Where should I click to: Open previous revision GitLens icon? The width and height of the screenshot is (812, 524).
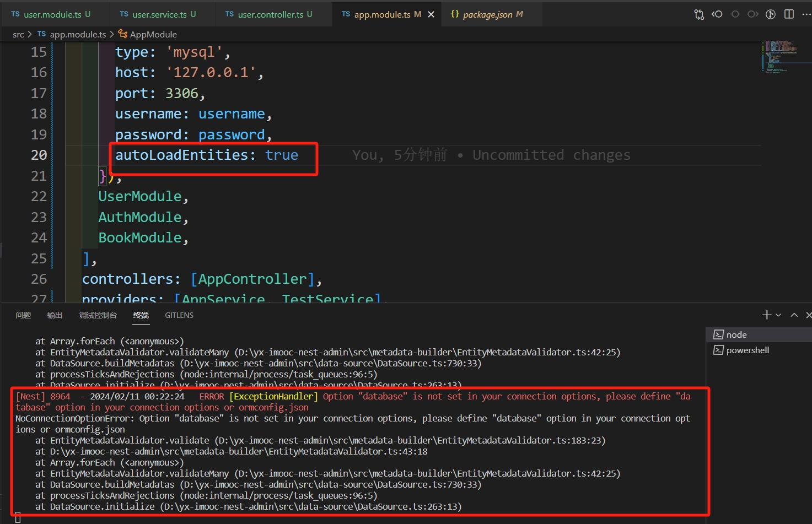(x=717, y=14)
